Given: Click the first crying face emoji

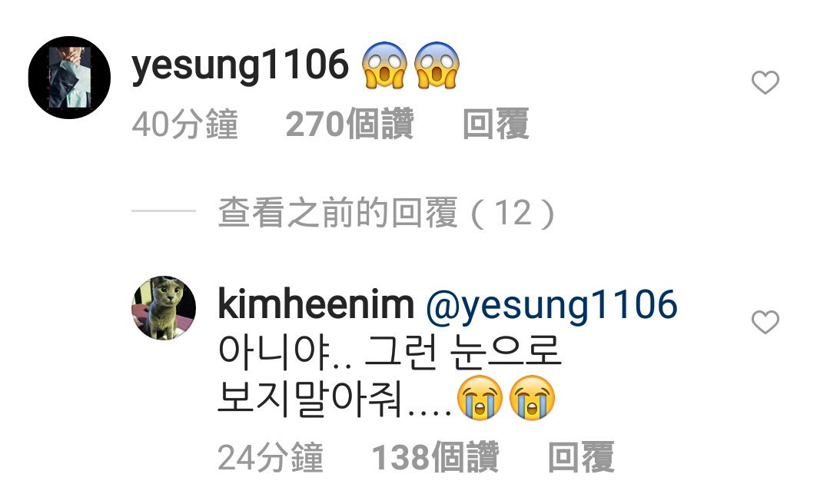Looking at the screenshot, I should tap(480, 397).
